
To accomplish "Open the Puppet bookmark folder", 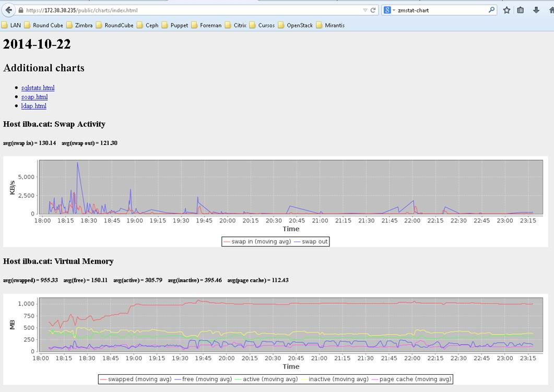I will (175, 25).
